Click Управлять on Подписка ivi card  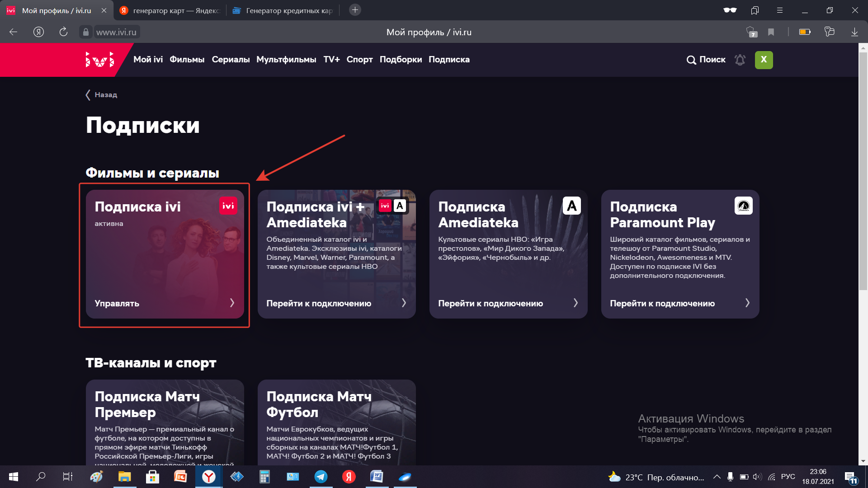pos(117,303)
